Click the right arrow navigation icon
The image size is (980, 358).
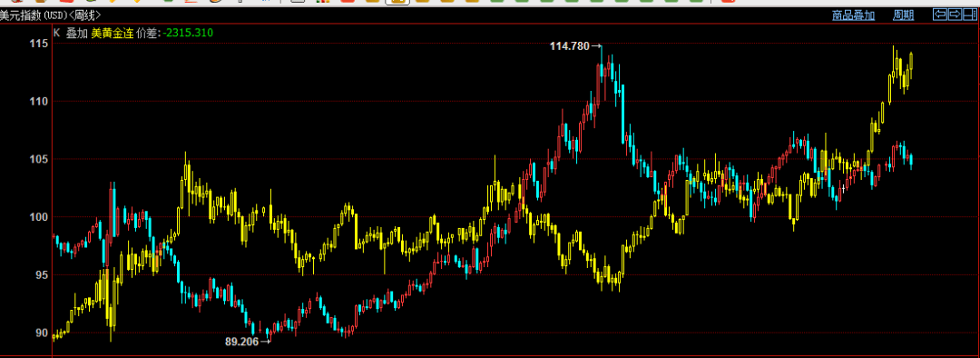(955, 15)
